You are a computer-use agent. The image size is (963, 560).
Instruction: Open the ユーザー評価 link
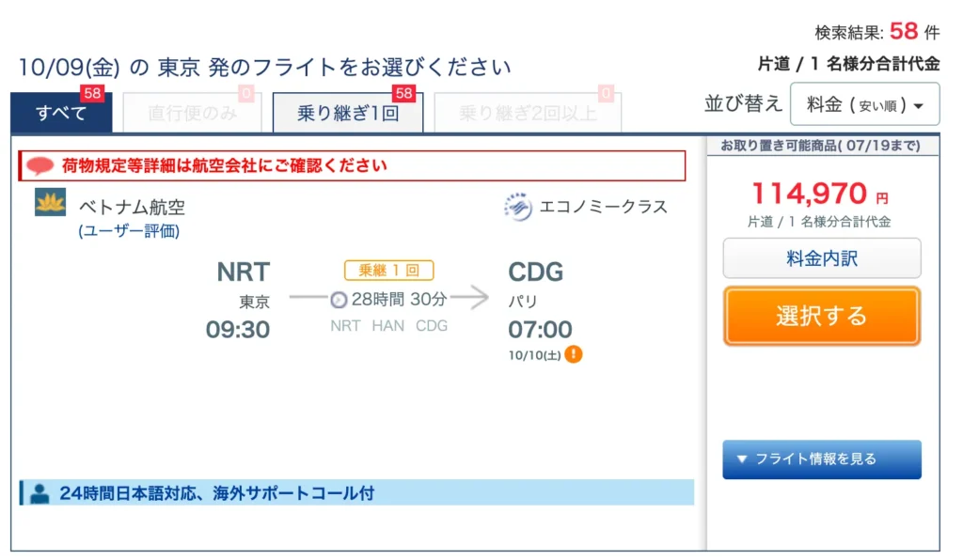click(129, 231)
